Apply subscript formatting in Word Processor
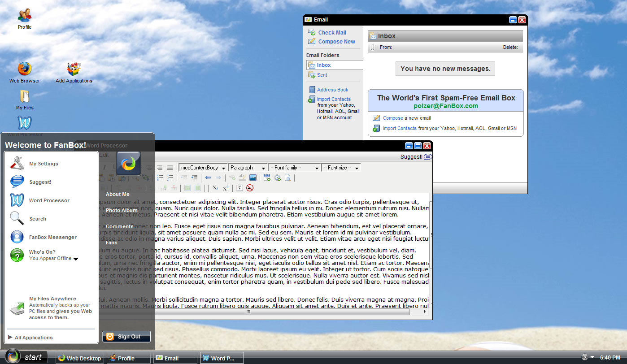This screenshot has height=364, width=627. pos(215,188)
